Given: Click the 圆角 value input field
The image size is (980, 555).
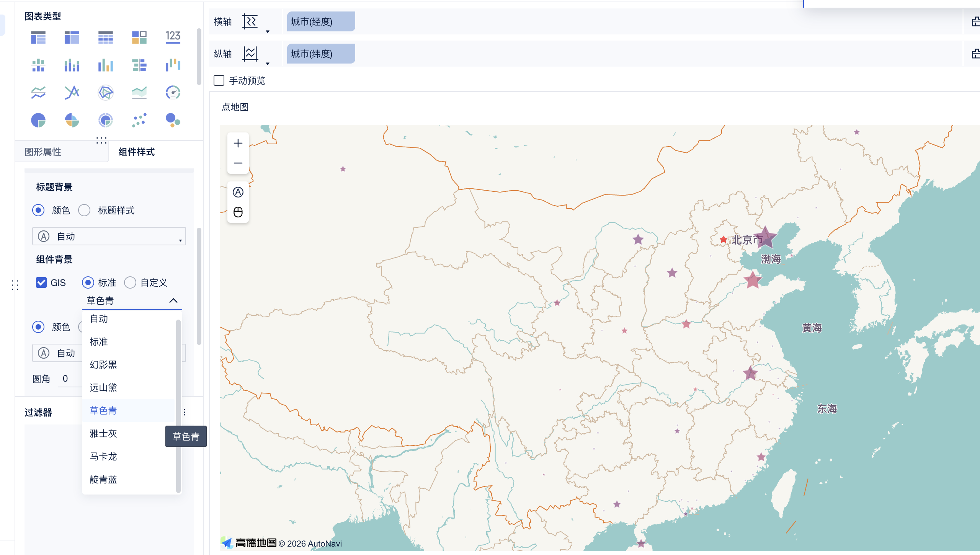Looking at the screenshot, I should (69, 379).
